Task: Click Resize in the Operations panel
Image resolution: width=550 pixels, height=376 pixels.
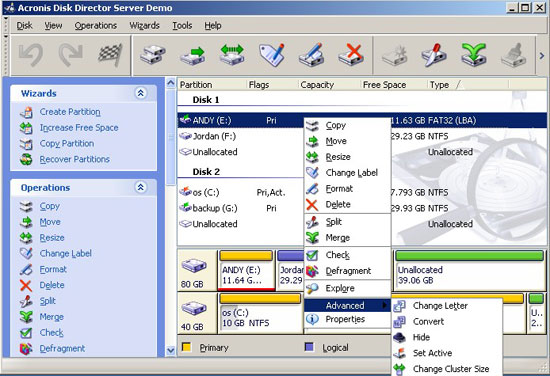Action: point(52,238)
